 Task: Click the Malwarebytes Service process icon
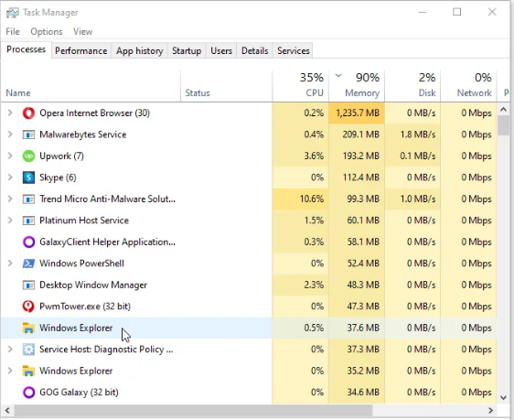[x=28, y=135]
